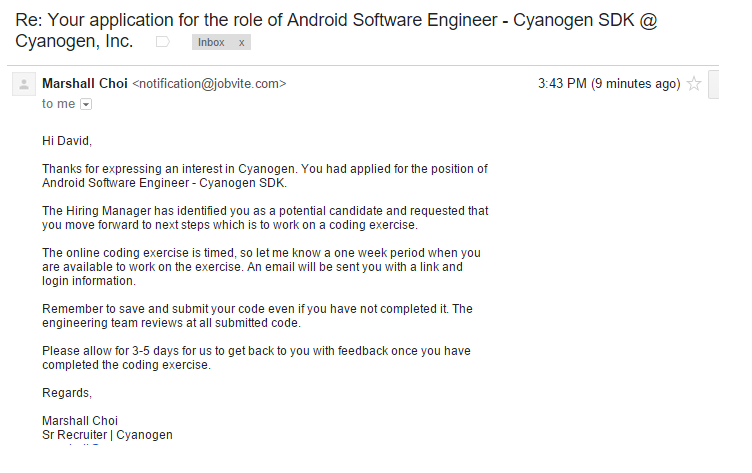Expand the 'to me' recipient details arrow
This screenshot has height=473, width=752.
pyautogui.click(x=86, y=104)
